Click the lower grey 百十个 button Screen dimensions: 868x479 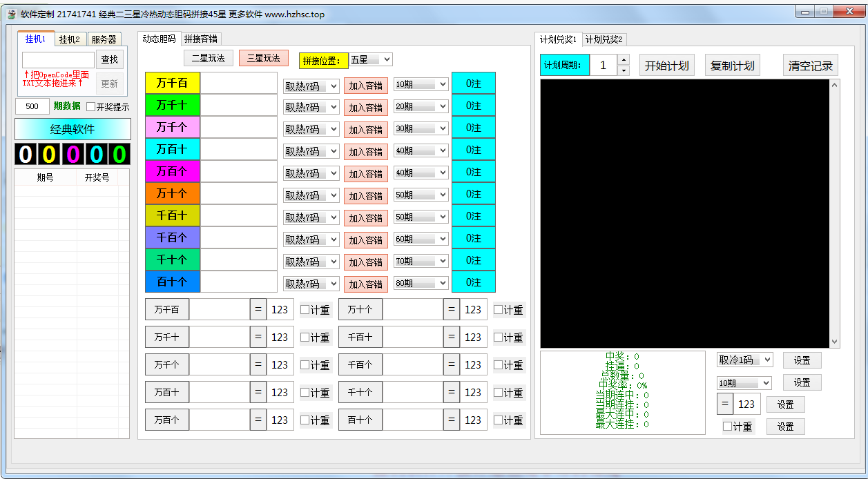tap(360, 420)
